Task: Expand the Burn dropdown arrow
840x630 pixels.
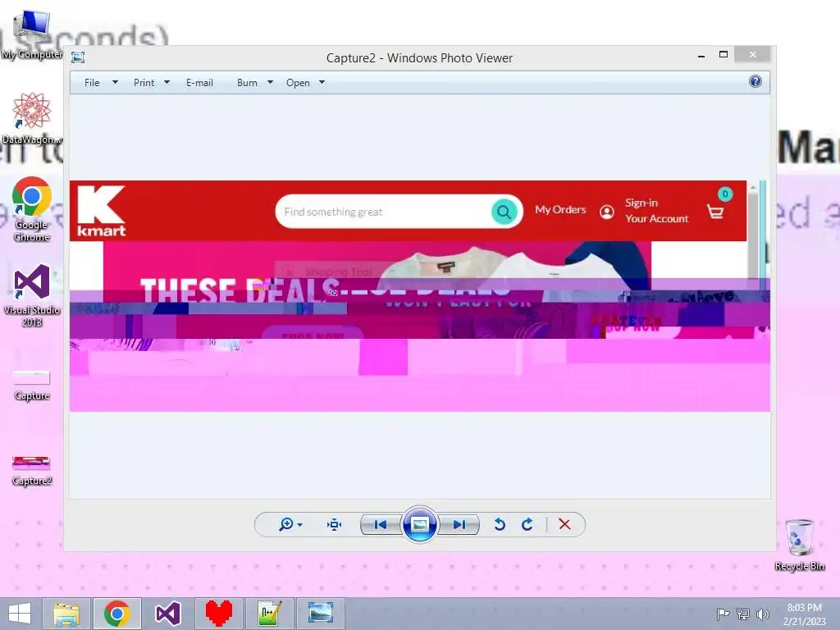Action: coord(270,83)
